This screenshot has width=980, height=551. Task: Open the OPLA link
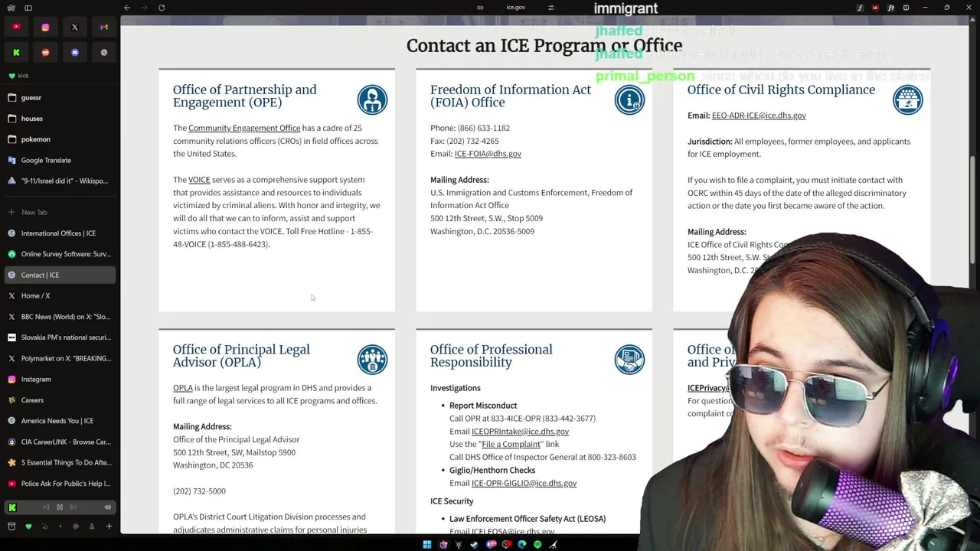[183, 388]
